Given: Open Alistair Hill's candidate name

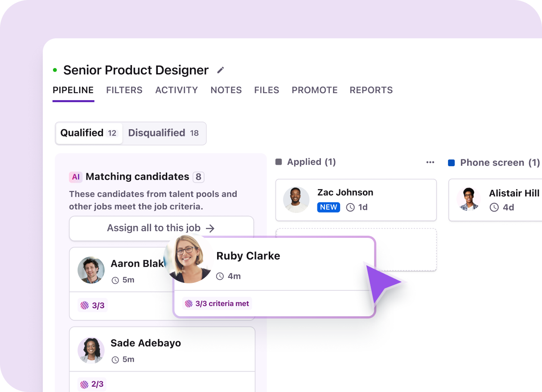Looking at the screenshot, I should [514, 193].
